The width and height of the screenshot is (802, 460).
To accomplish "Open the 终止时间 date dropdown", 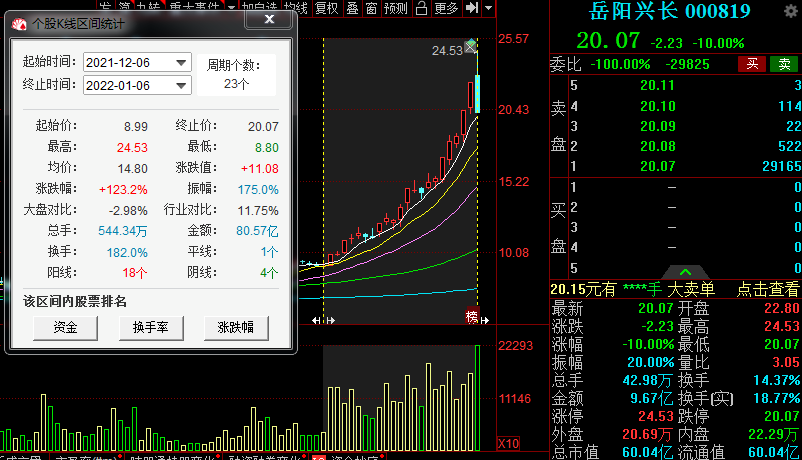I will [181, 85].
